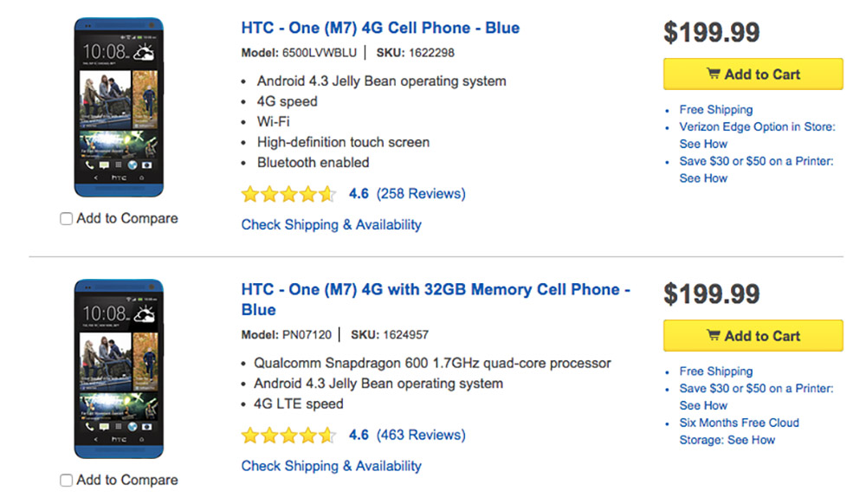Click the star rating of the first phone
The height and width of the screenshot is (504, 866).
288,194
